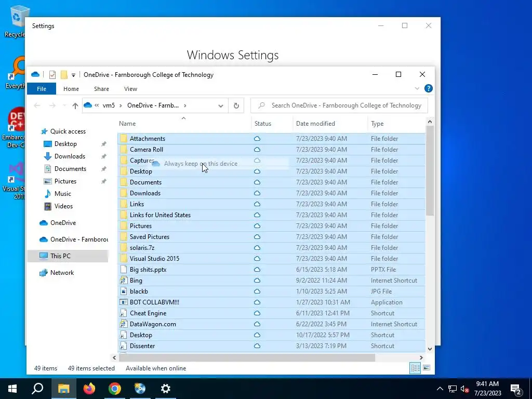Select personal OneDrive in navigation pane
The image size is (532, 399).
(x=63, y=223)
